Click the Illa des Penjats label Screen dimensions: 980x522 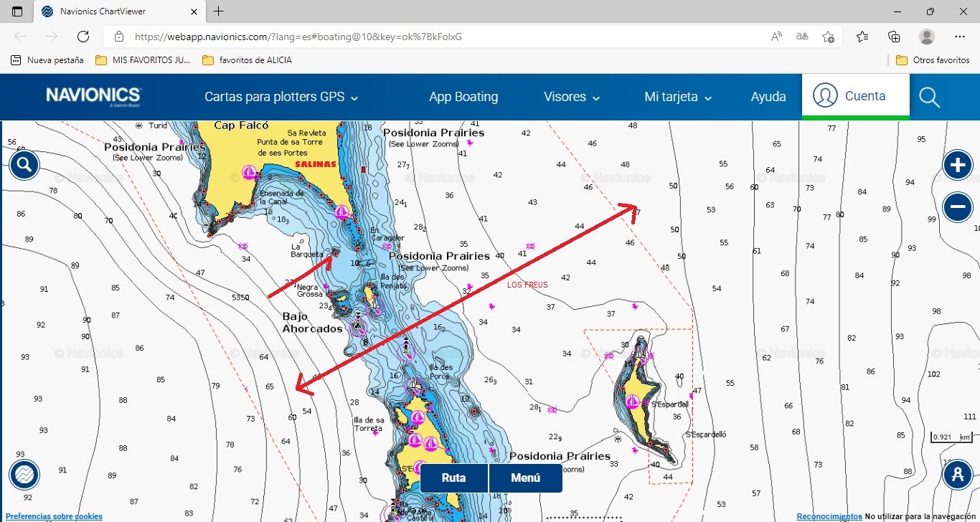[x=392, y=282]
